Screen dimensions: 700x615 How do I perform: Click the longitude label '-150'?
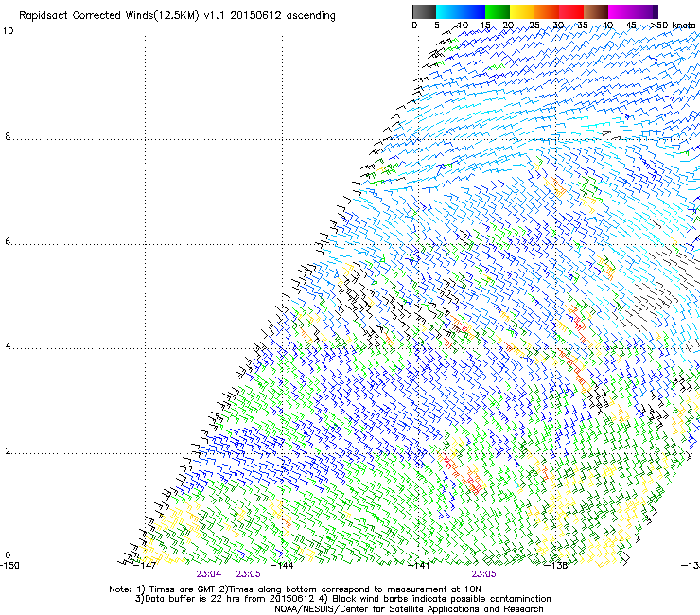[9, 566]
